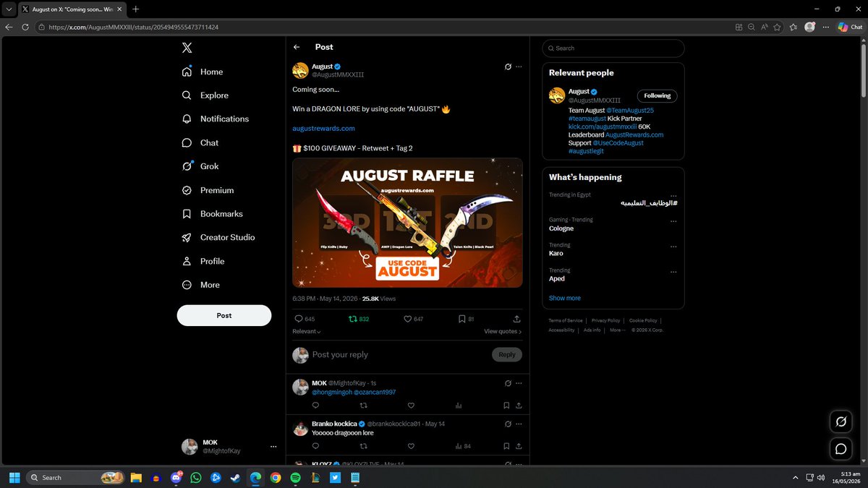Open more options for Aped trend

pos(673,271)
